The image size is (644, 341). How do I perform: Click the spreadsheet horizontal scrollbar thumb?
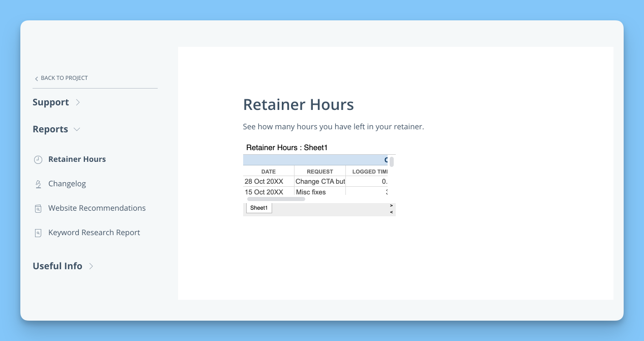point(276,199)
